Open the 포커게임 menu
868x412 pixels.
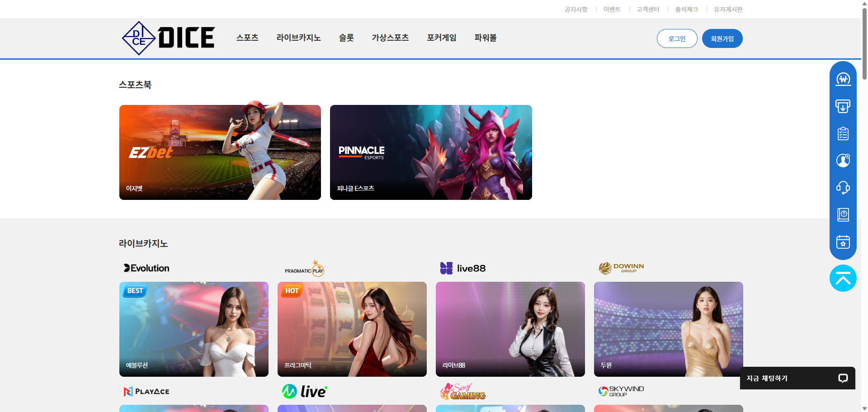click(x=442, y=38)
